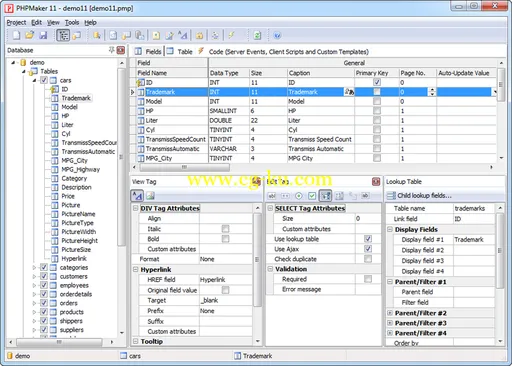This screenshot has height=366, width=512.
Task: Enable the Required validation checkbox
Action: (368, 279)
